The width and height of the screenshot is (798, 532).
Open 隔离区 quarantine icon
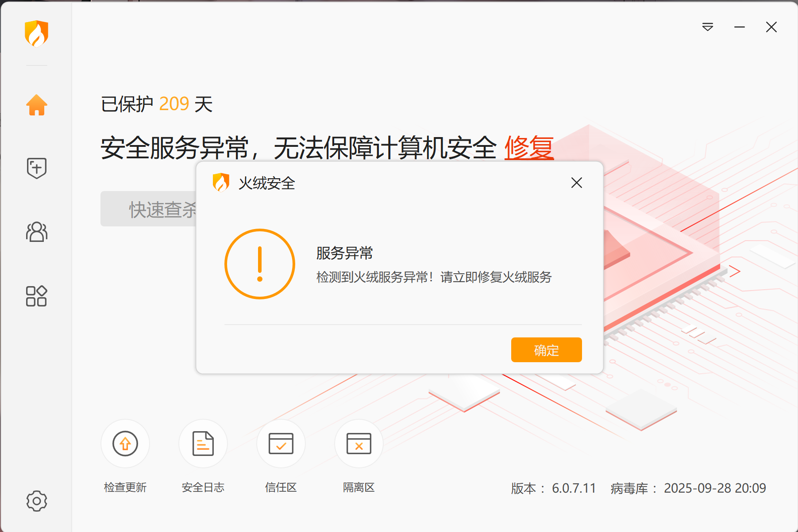click(x=359, y=444)
